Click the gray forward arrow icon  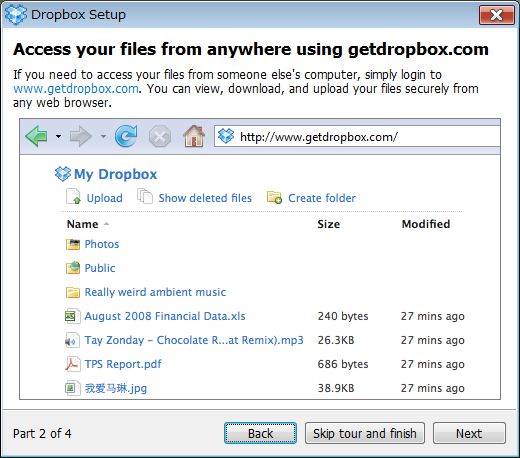81,136
